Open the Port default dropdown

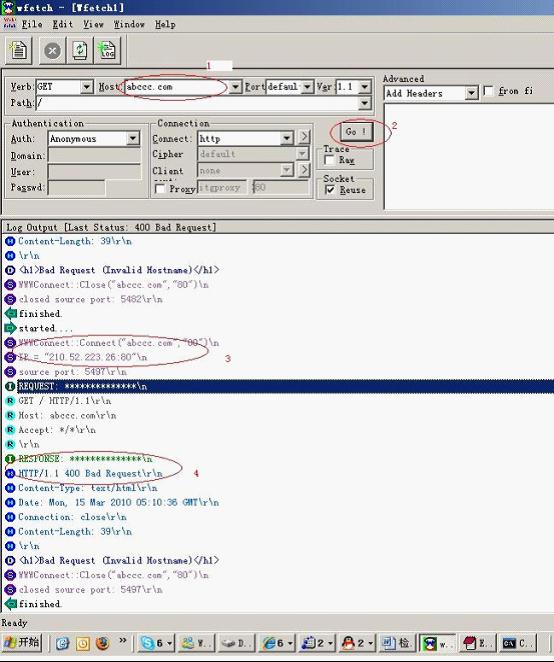(x=308, y=87)
